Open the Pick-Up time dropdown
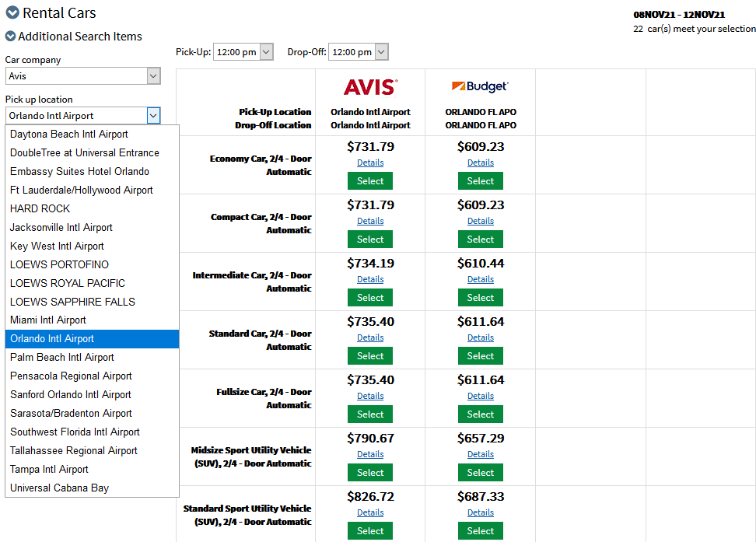This screenshot has height=542, width=756. (x=243, y=52)
